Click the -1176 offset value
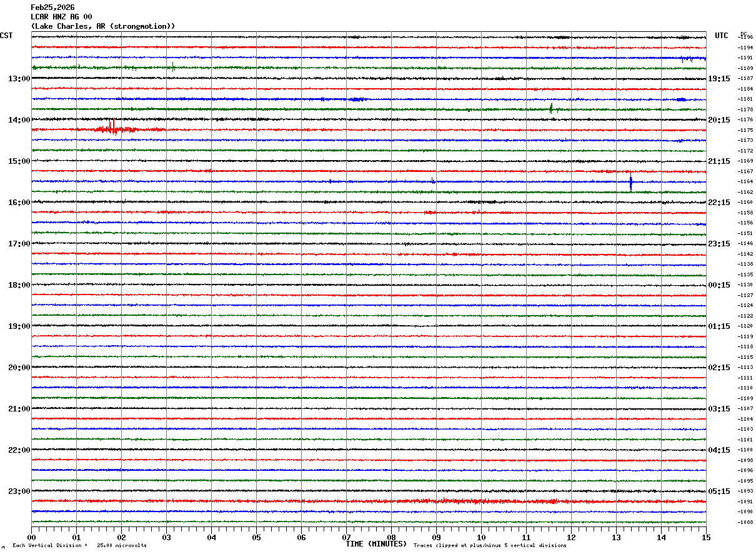 point(745,120)
